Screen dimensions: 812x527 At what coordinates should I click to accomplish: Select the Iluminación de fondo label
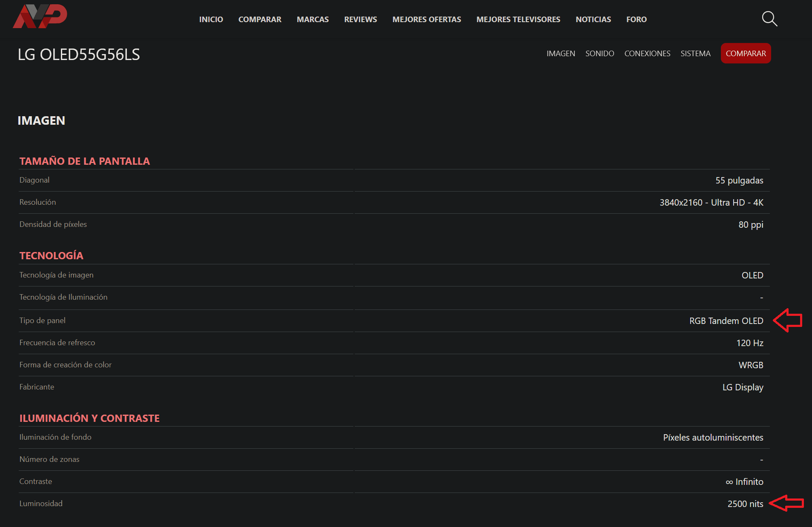tap(55, 437)
